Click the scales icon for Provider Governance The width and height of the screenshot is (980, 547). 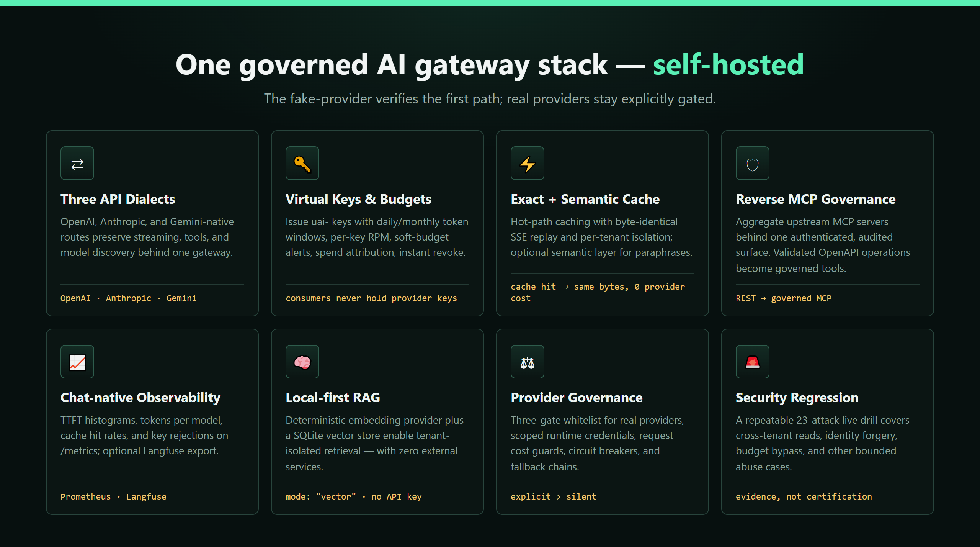click(528, 362)
